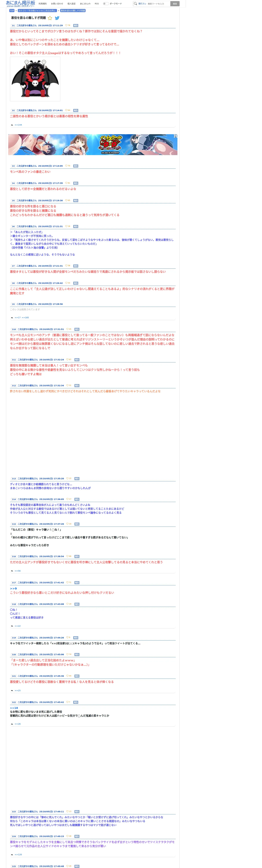Report post 19 with its 報告 button
Image resolution: width=262 pixels, height=868 pixels.
[x=76, y=638]
